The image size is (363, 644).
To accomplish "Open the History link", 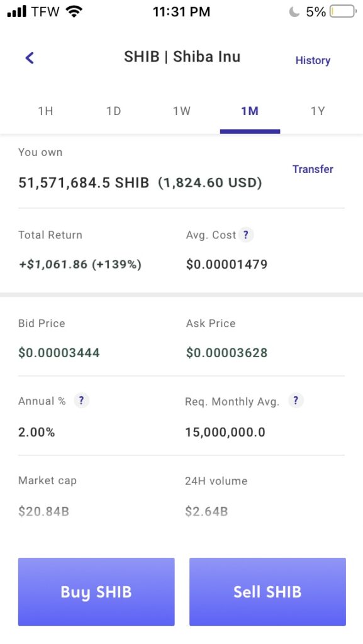I will tap(313, 60).
